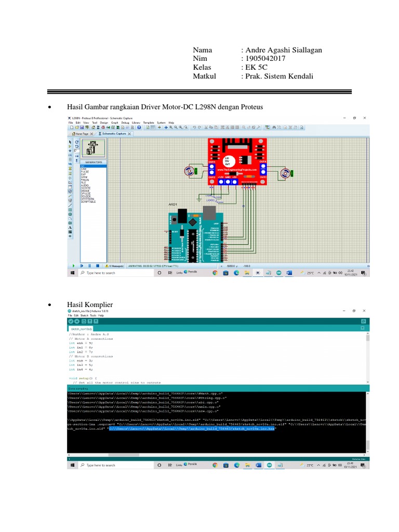The image size is (399, 532).
Task: Open the Arduino Sketch menu
Action: pyautogui.click(x=85, y=315)
